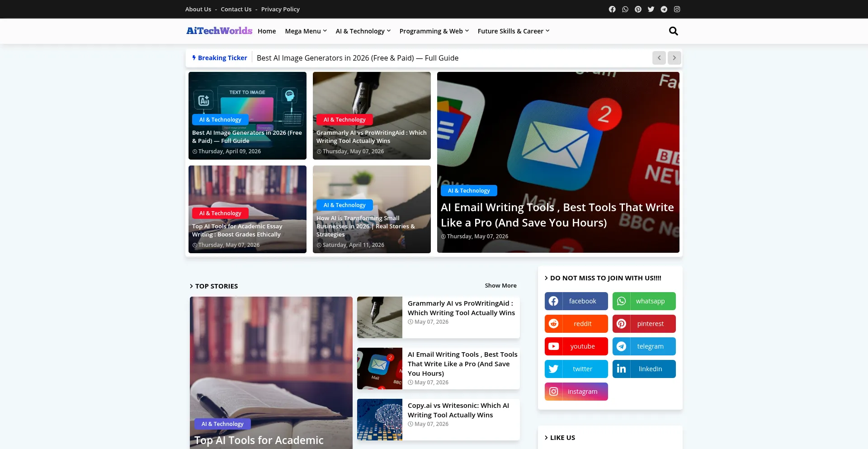
Task: Join via the facebook sidebar button
Action: [x=576, y=301]
